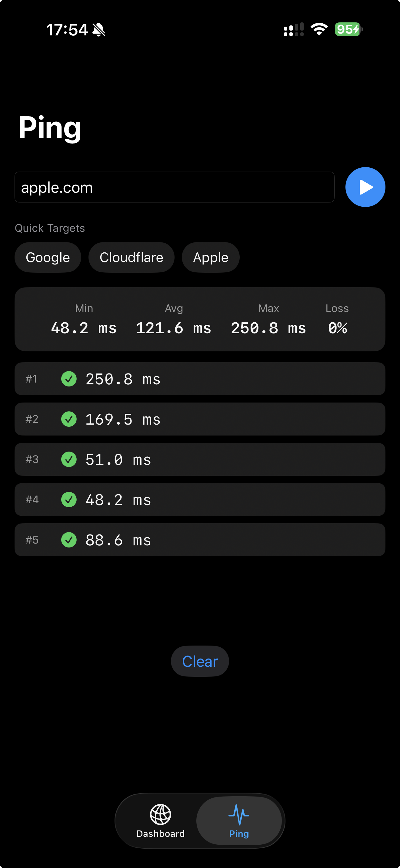Select the statistics summary card

click(200, 319)
